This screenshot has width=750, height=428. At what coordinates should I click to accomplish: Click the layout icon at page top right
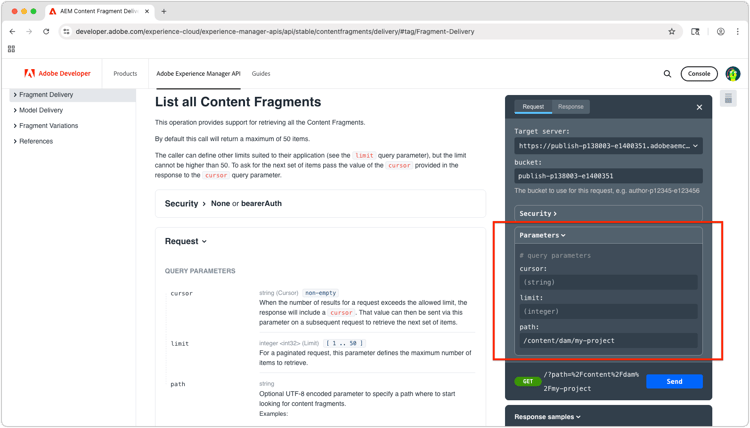(728, 99)
